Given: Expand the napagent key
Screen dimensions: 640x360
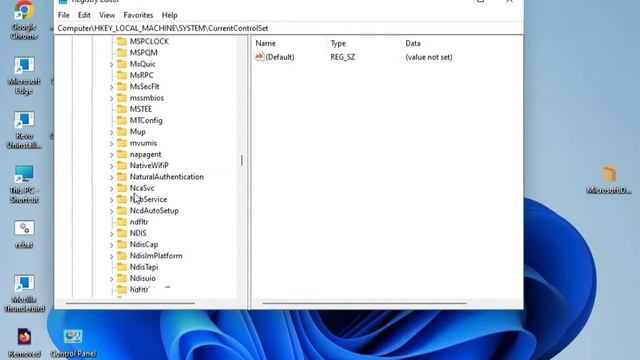Looking at the screenshot, I should coord(111,155).
